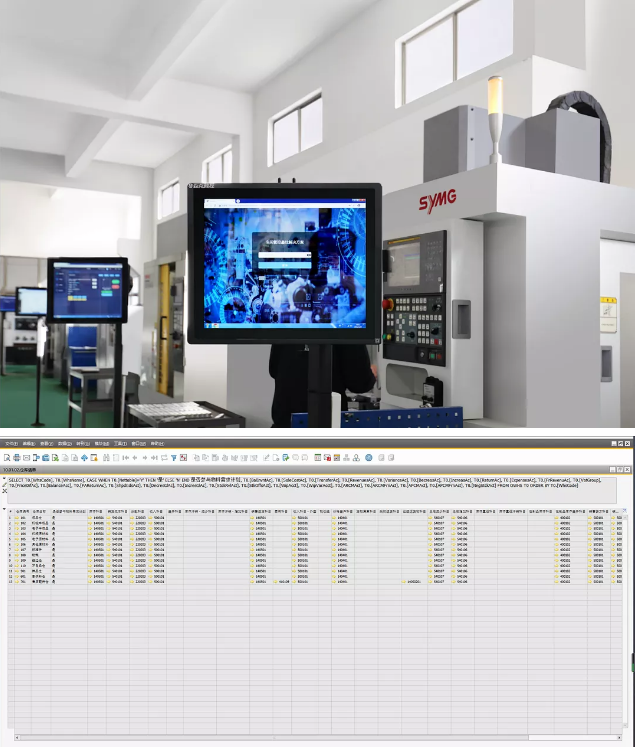Click the tools icon below the pencil

pos(4,490)
